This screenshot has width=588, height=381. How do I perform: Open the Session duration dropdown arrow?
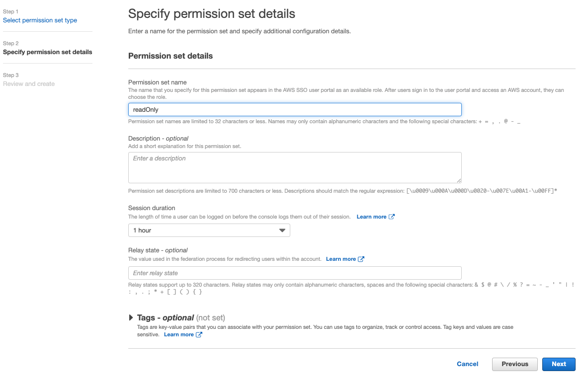coord(282,230)
